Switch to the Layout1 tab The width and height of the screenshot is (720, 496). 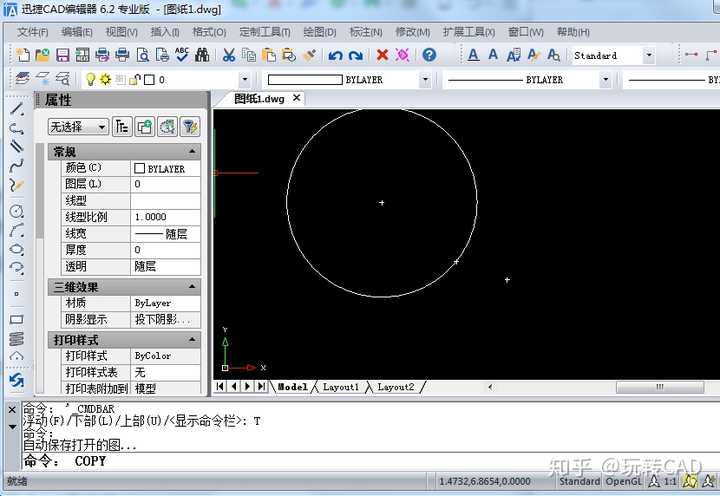[x=341, y=387]
